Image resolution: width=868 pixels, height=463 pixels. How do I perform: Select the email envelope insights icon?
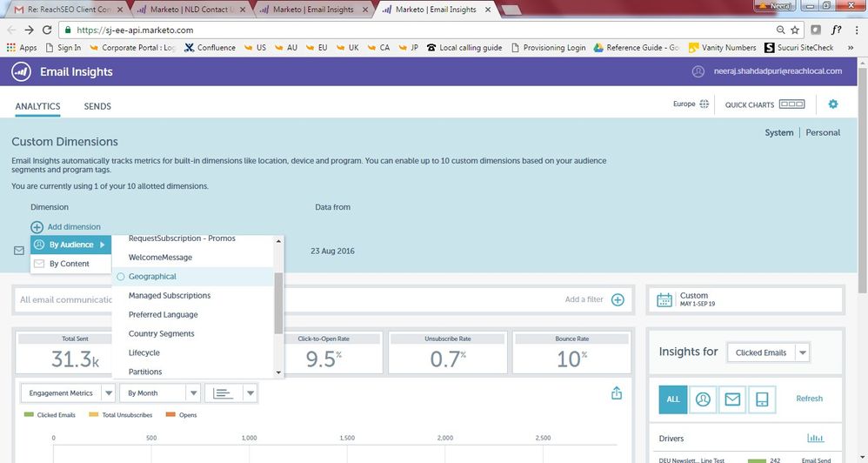[x=732, y=399]
